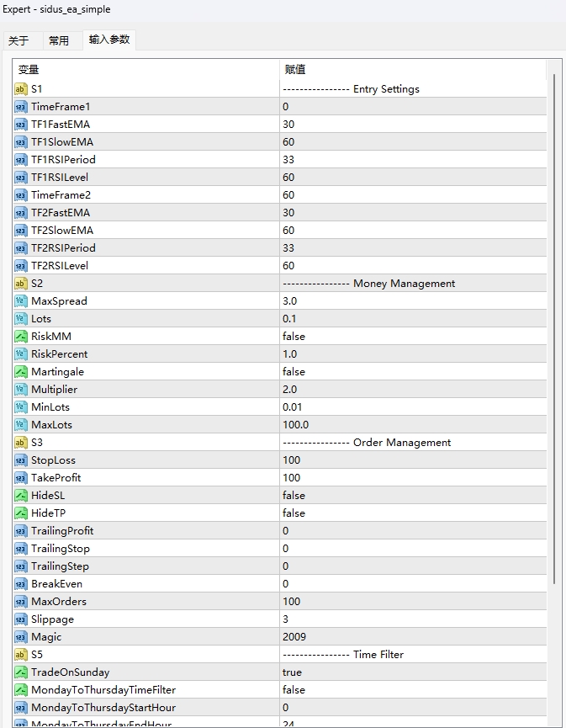Click the Money Management section value
Screen dimensions: 566x728
coord(369,284)
